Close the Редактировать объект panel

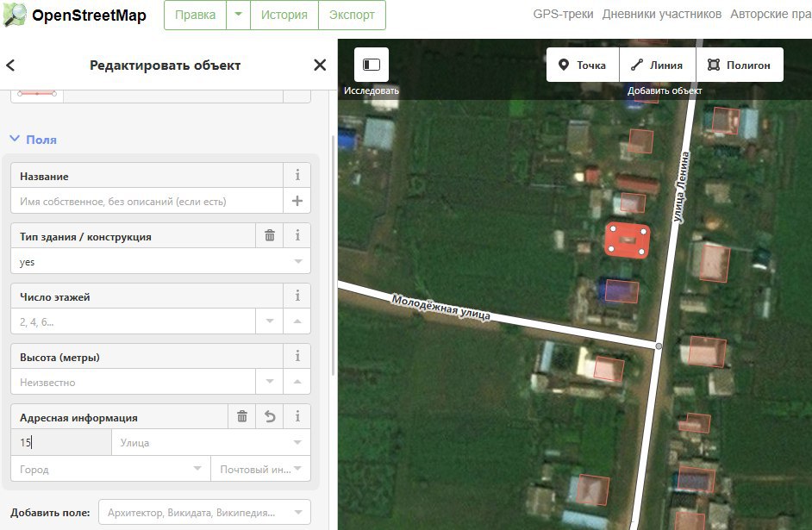(320, 65)
